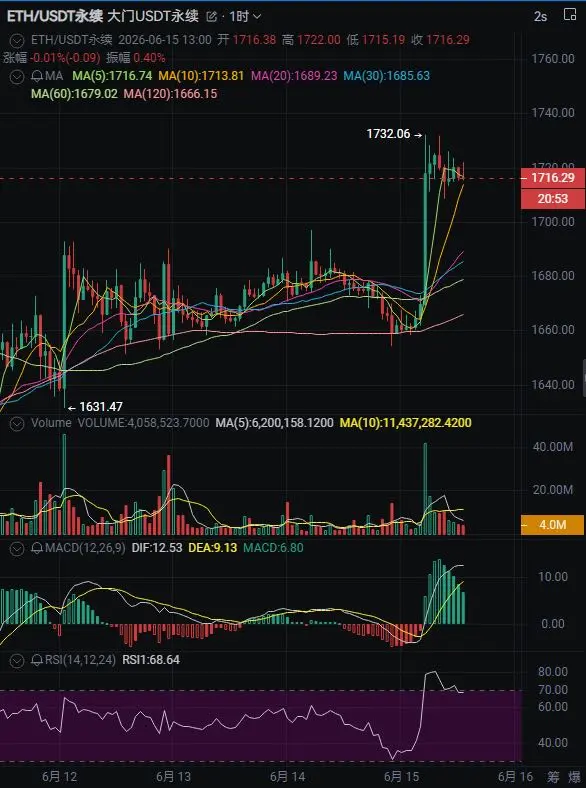Click the 2026-06-15 13:00 timestamp
The width and height of the screenshot is (586, 788).
(x=165, y=40)
